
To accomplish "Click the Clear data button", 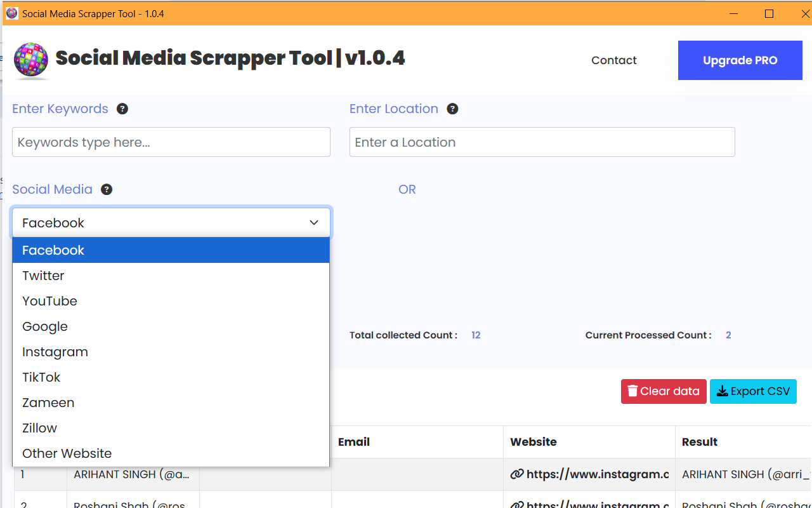I will (x=664, y=391).
